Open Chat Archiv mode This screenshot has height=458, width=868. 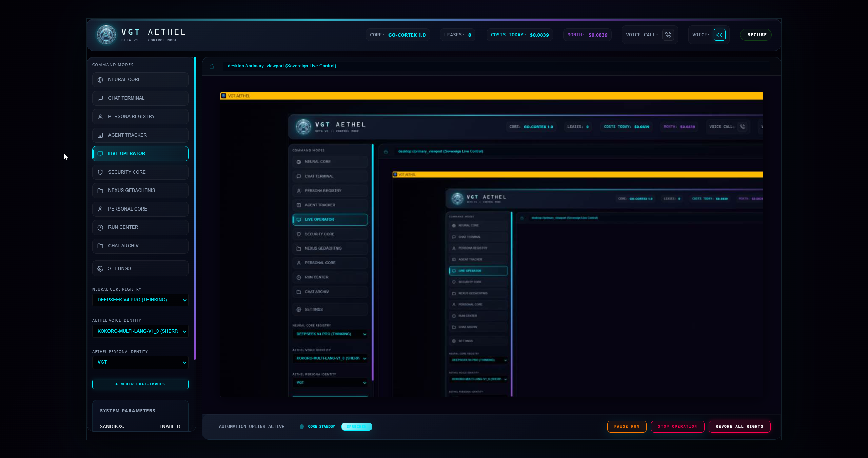click(140, 246)
